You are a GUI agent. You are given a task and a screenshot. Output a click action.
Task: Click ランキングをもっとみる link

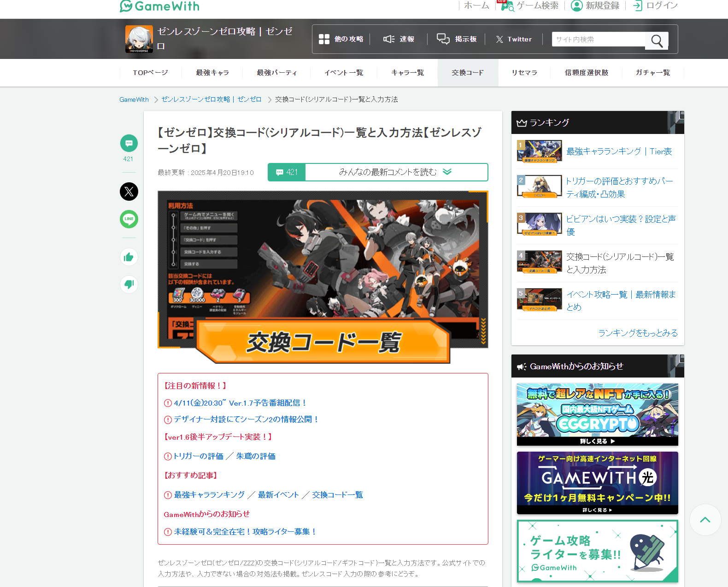pos(638,333)
